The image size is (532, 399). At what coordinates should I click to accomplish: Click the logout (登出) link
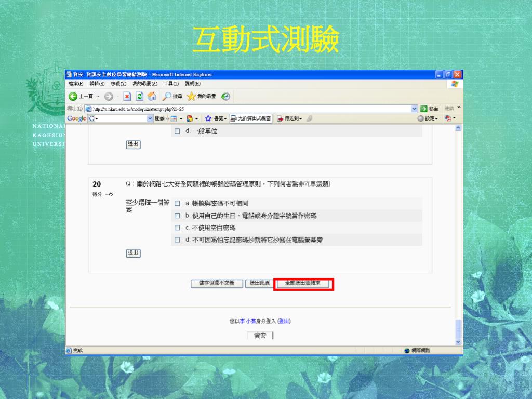point(284,321)
